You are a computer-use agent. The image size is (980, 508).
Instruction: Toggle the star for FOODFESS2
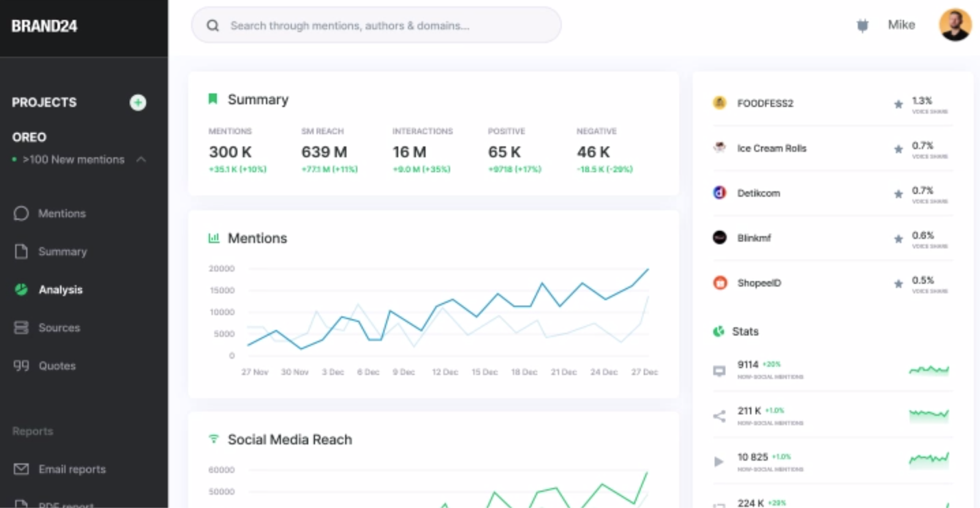click(x=898, y=104)
